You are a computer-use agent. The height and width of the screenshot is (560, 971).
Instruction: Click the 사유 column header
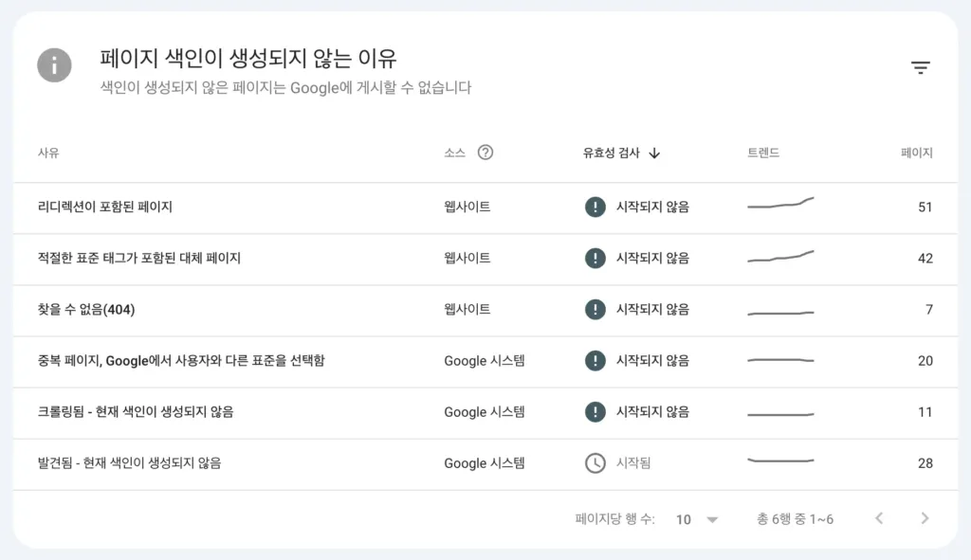point(48,154)
